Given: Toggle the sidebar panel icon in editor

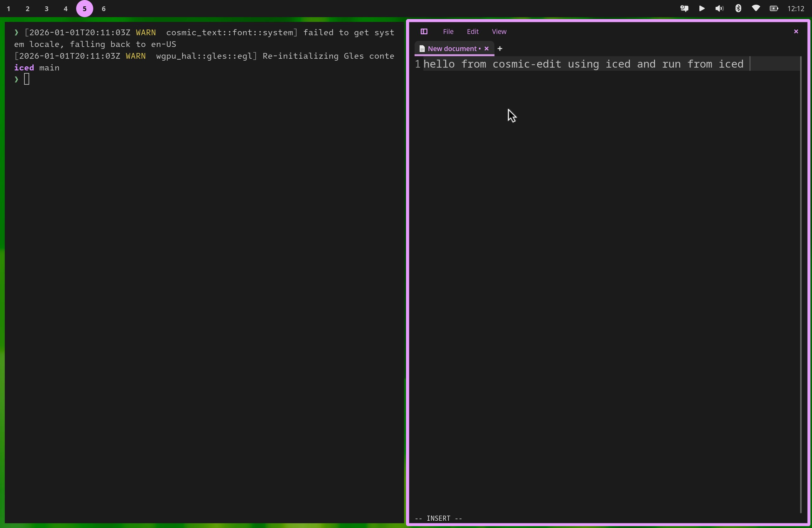Looking at the screenshot, I should [424, 31].
